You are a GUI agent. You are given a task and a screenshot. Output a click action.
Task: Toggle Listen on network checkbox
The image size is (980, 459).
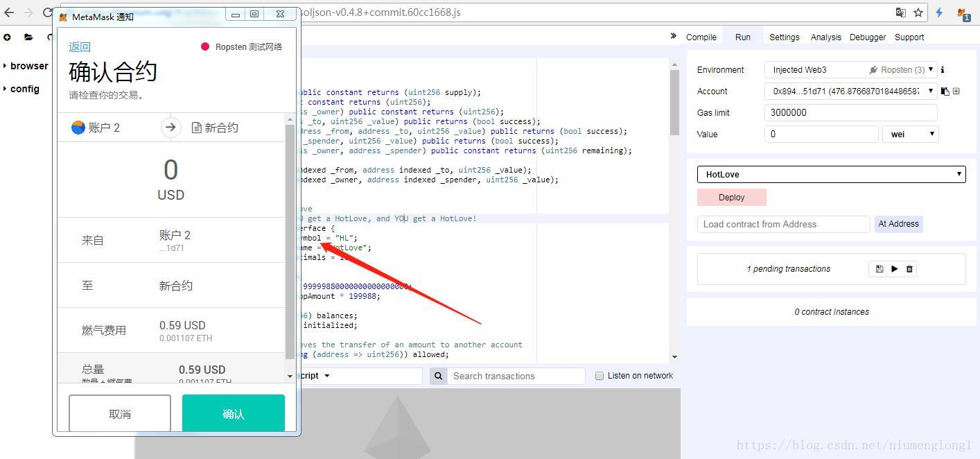coord(600,376)
